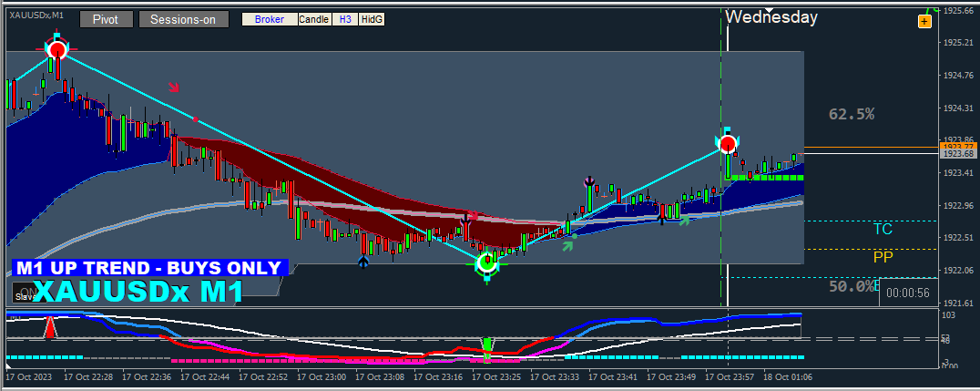Click the green up-arrow signal after the low
Screen dimensions: 980x391
coord(567,245)
